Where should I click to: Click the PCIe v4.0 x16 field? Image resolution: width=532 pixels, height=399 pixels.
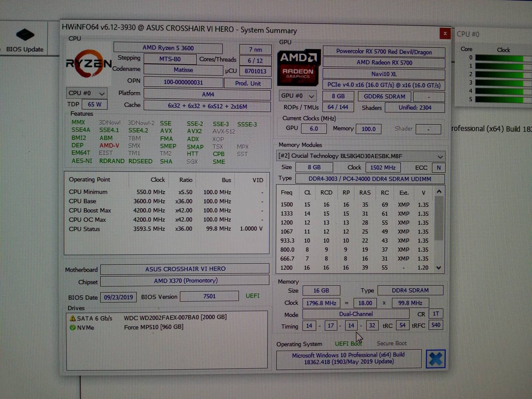[384, 85]
